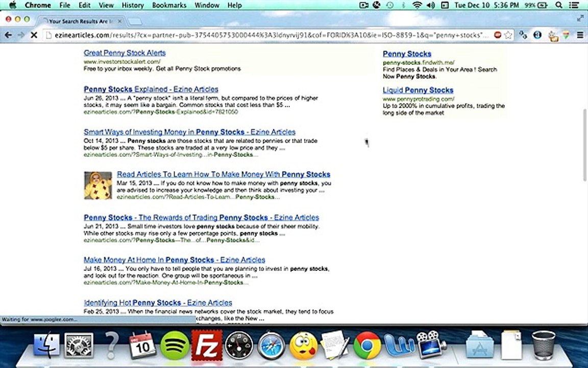Click the browser back arrow
The height and width of the screenshot is (368, 588).
point(8,35)
